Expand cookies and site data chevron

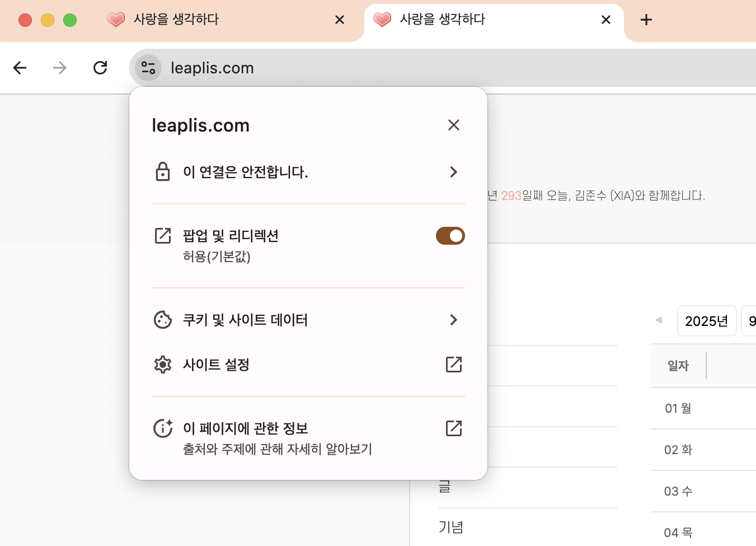point(453,320)
